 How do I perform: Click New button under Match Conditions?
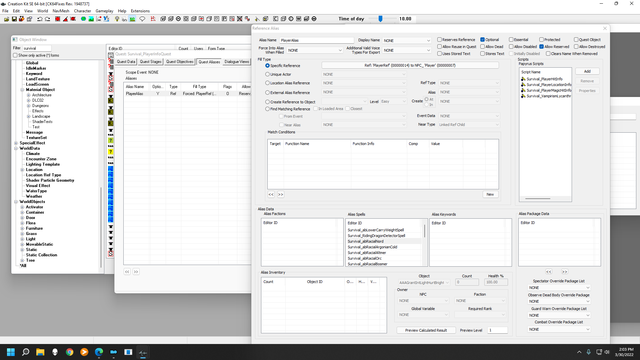pyautogui.click(x=490, y=194)
